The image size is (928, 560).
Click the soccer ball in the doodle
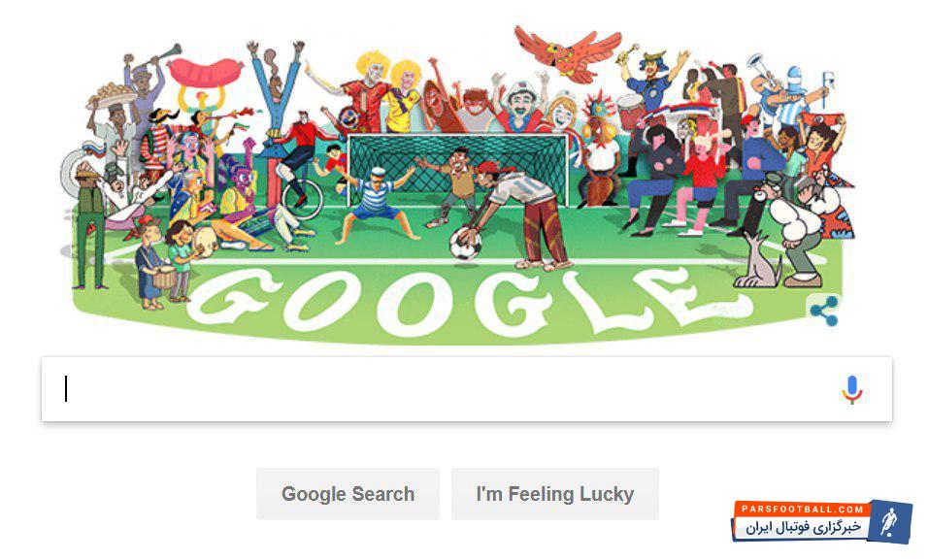click(x=465, y=244)
